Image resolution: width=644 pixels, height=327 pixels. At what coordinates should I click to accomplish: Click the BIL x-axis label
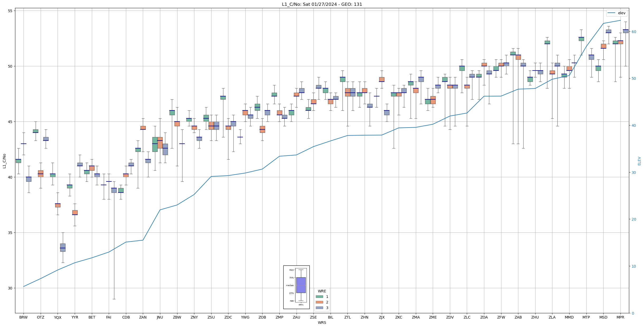[x=331, y=317]
